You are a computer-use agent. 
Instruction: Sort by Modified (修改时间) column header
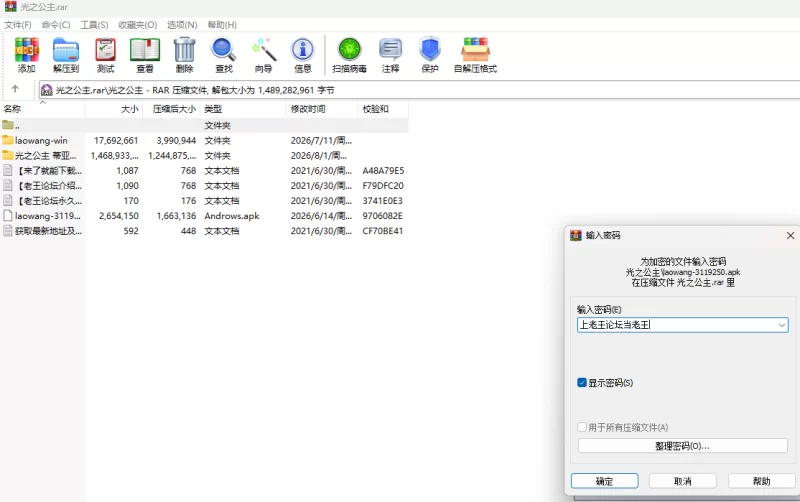coord(322,109)
